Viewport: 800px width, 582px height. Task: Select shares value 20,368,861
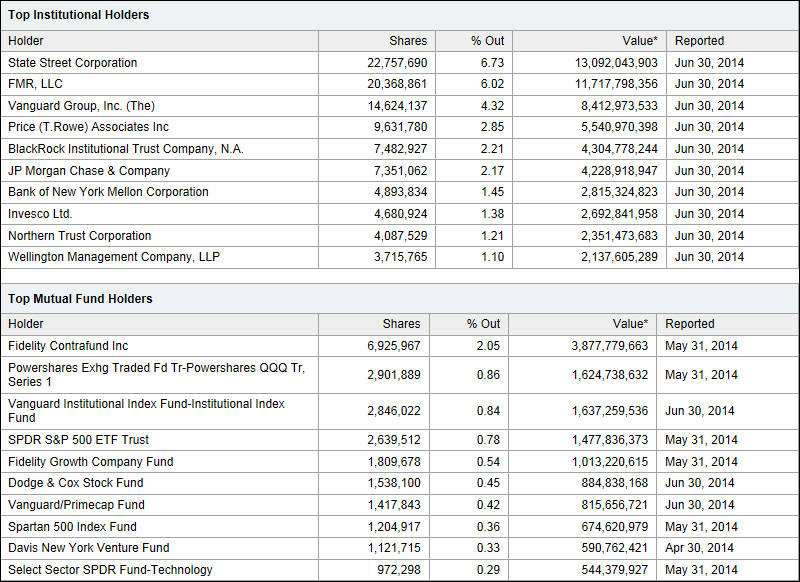point(397,84)
